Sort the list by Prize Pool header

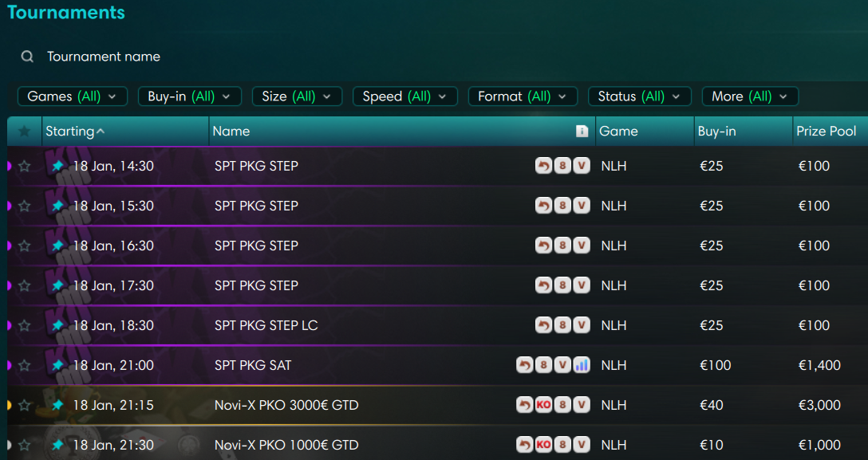click(x=827, y=132)
